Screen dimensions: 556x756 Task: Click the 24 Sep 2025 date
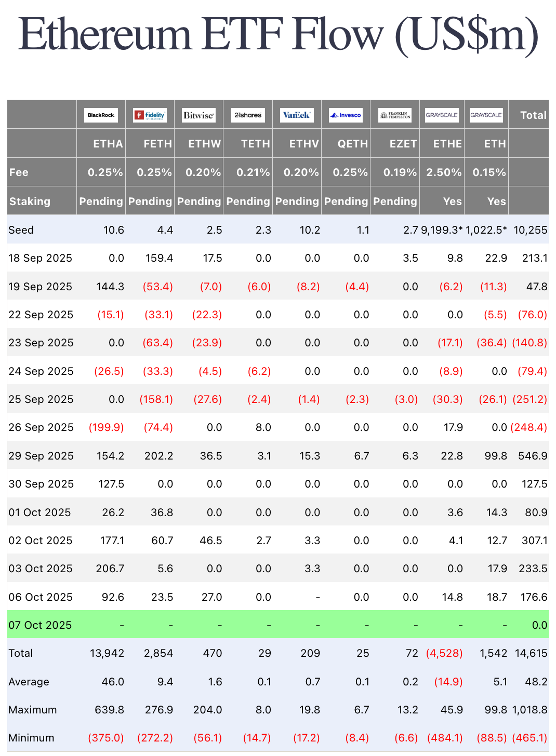point(41,371)
